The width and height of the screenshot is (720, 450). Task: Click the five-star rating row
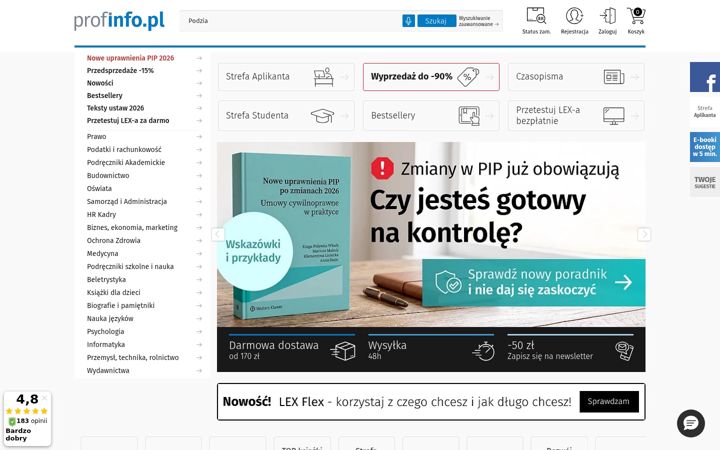click(x=27, y=411)
